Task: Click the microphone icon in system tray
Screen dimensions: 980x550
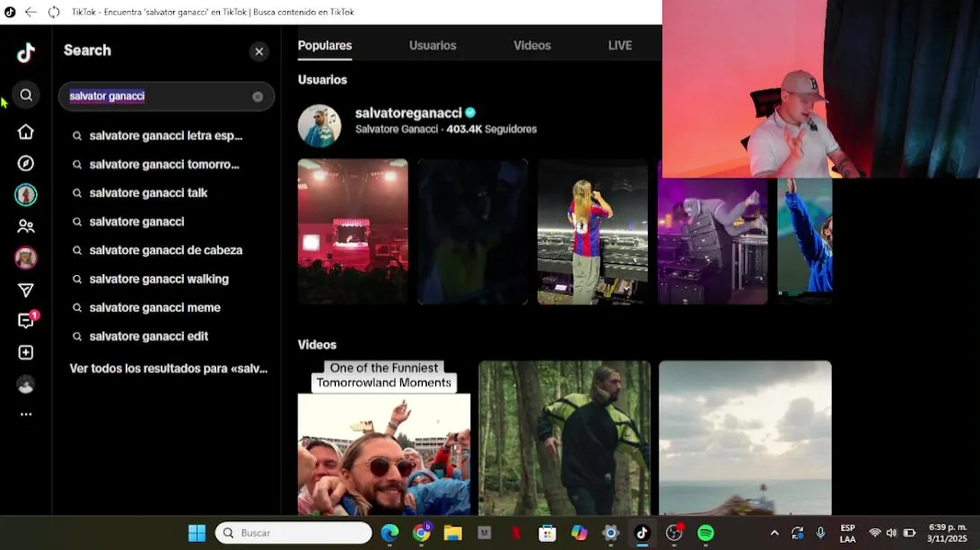Action: [x=820, y=533]
